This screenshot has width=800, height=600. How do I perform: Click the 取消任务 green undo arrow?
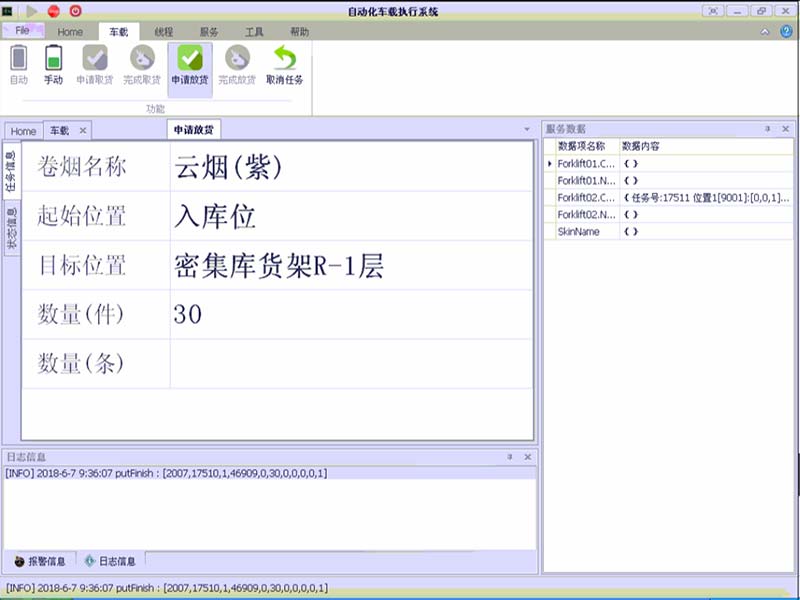pyautogui.click(x=285, y=59)
